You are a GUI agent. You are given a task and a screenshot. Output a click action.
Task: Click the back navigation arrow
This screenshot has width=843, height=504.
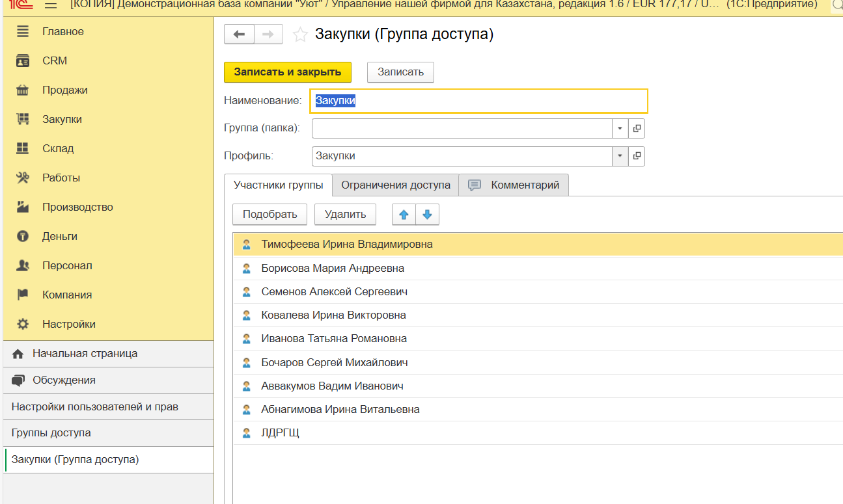tap(239, 34)
